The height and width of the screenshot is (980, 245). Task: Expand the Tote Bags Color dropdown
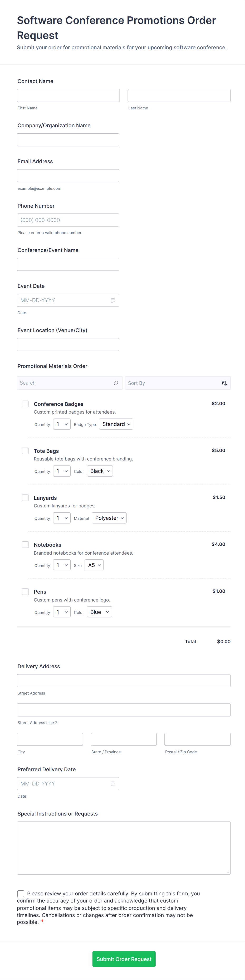[x=100, y=471]
